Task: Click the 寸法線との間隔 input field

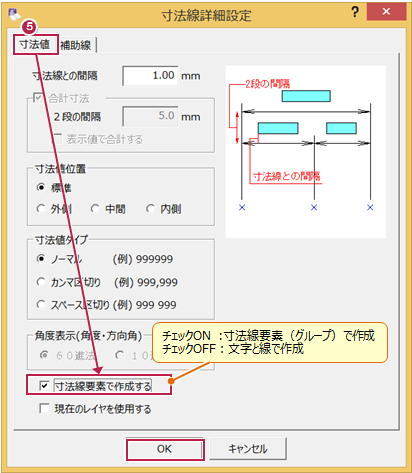Action: [x=150, y=76]
